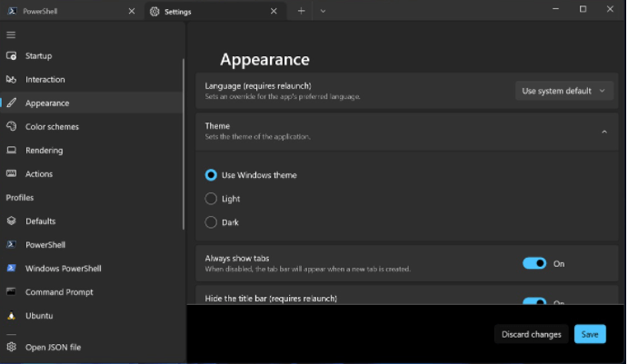Toggle the hamburger navigation menu
628x364 pixels.
point(11,34)
